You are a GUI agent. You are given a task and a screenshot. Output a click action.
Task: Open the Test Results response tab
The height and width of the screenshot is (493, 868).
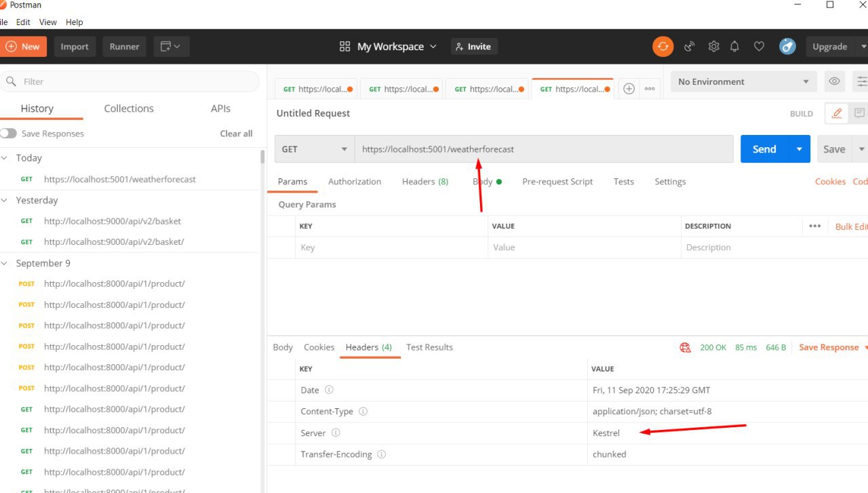click(x=429, y=347)
